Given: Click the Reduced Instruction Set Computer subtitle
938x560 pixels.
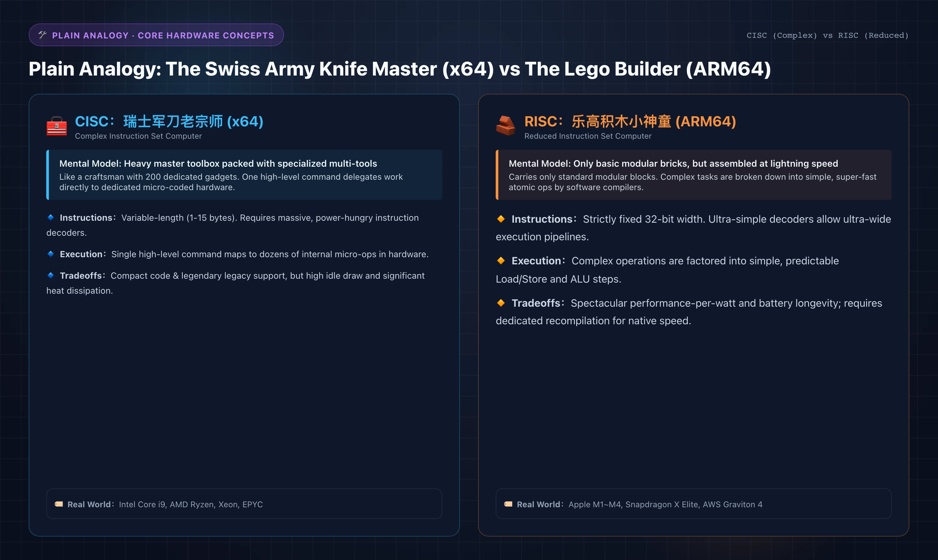Looking at the screenshot, I should (588, 136).
